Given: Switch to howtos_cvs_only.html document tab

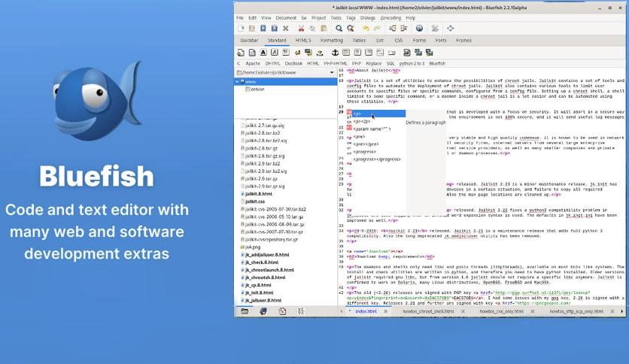Looking at the screenshot, I should (501, 311).
